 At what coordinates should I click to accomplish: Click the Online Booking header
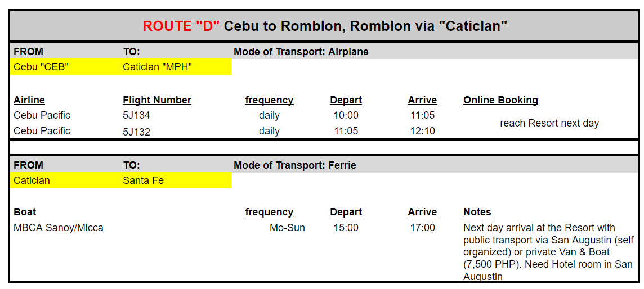pos(500,100)
